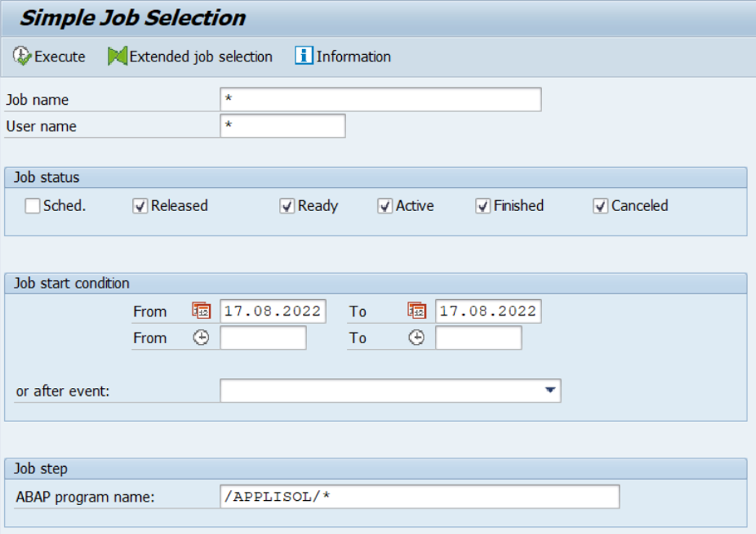Uncheck the Released status checkbox
The image size is (756, 534).
pyautogui.click(x=139, y=206)
